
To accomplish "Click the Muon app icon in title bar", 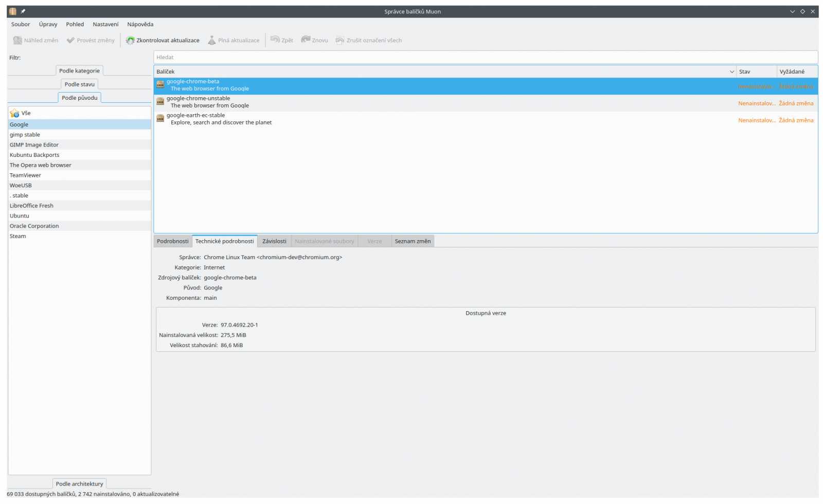I will (13, 11).
